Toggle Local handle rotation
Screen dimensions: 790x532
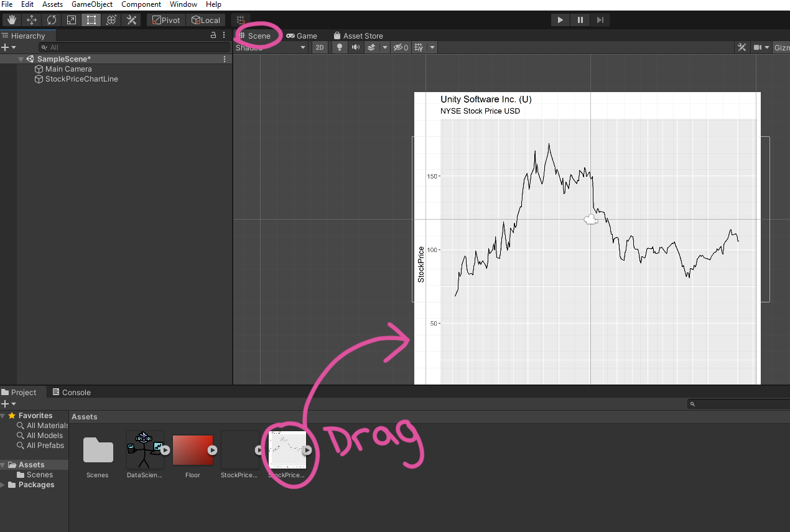206,20
